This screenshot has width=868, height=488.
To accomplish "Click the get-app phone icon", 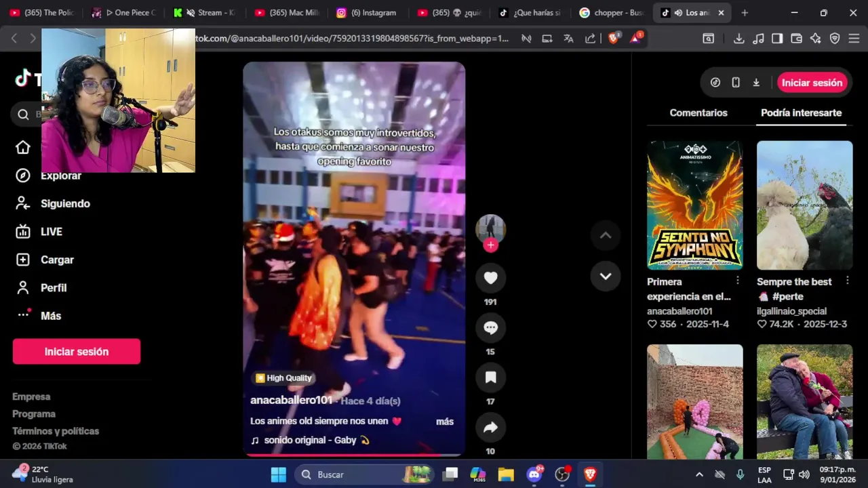I will tap(736, 83).
